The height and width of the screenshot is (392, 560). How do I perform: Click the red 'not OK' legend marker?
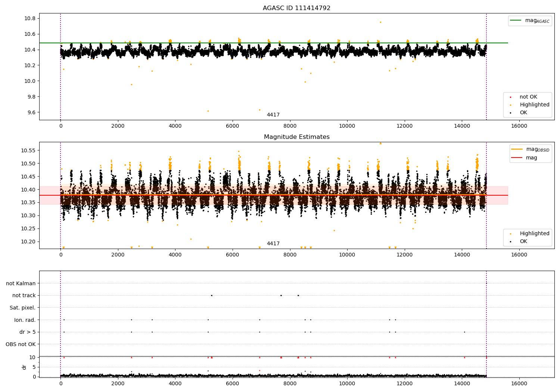pos(510,97)
